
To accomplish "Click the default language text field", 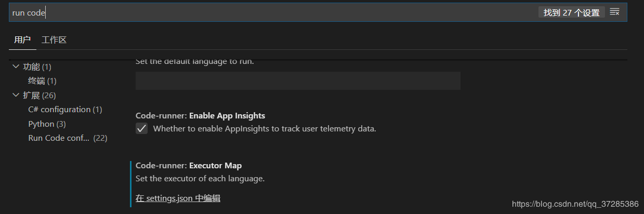I will pos(298,81).
